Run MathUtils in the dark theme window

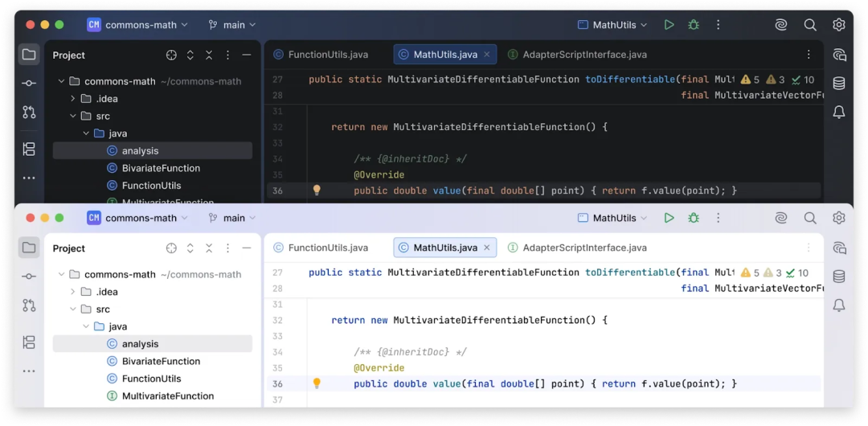point(669,25)
